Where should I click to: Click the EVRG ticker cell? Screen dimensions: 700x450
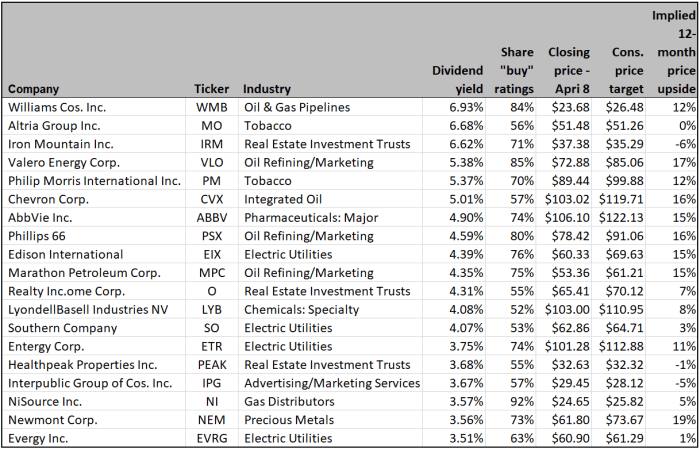tap(211, 438)
